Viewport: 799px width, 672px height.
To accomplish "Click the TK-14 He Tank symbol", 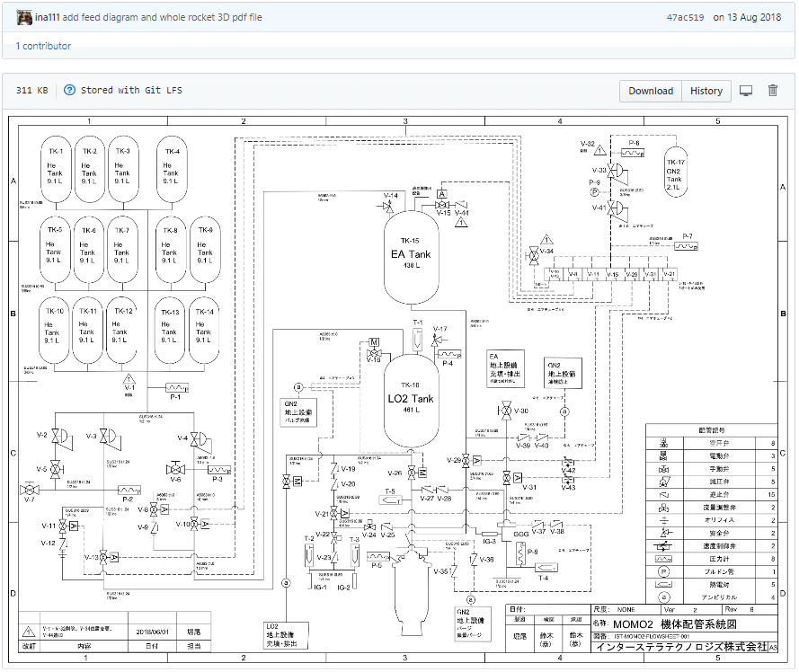I will [204, 329].
